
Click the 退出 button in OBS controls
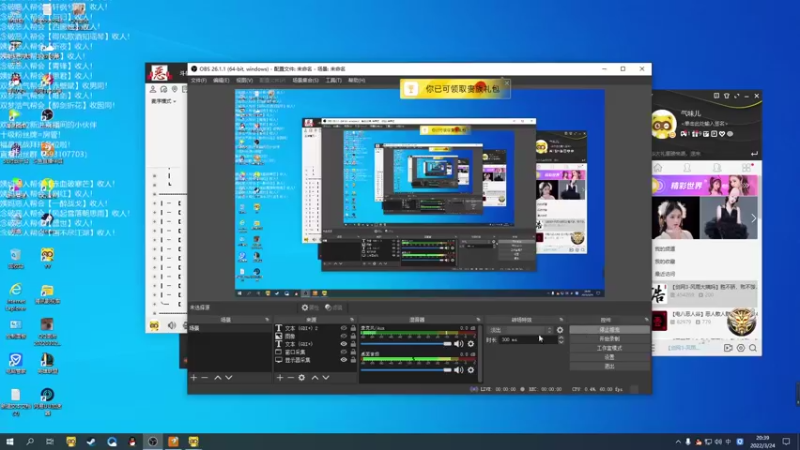pyautogui.click(x=610, y=366)
